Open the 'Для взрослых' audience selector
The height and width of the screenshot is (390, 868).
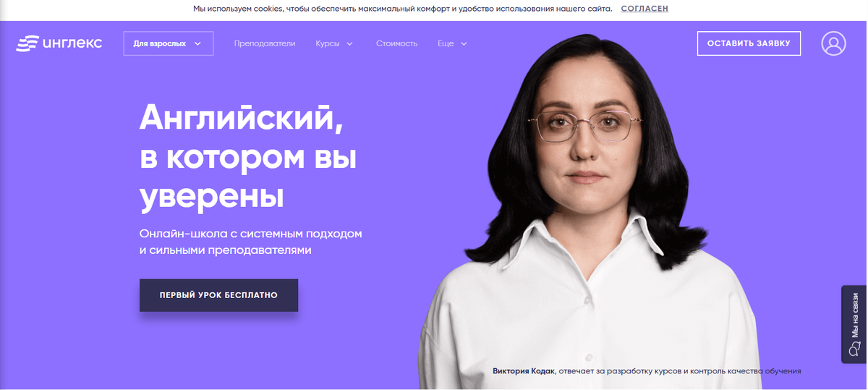(x=169, y=43)
